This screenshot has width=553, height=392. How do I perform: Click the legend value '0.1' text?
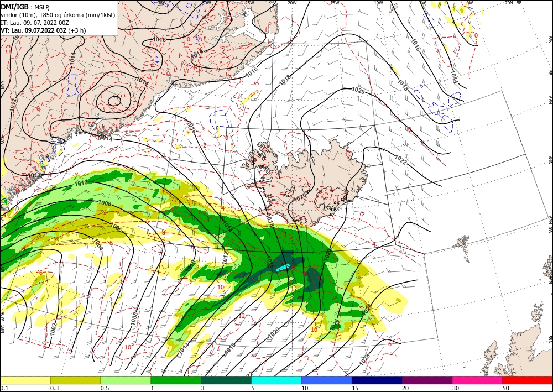click(3, 388)
